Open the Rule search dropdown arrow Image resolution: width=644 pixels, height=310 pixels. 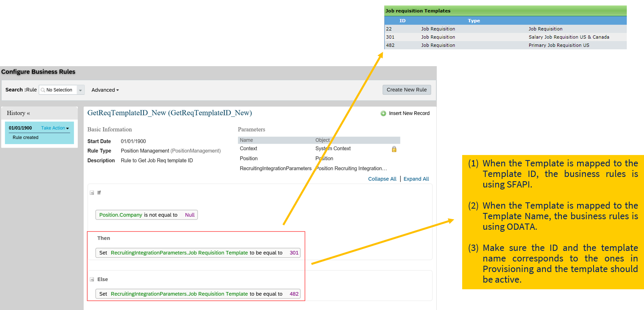click(81, 90)
